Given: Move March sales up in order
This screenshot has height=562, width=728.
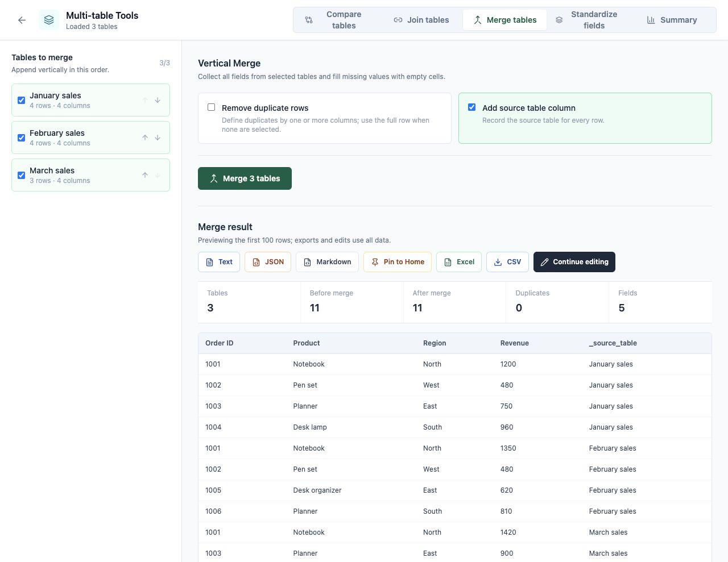Looking at the screenshot, I should click(145, 176).
